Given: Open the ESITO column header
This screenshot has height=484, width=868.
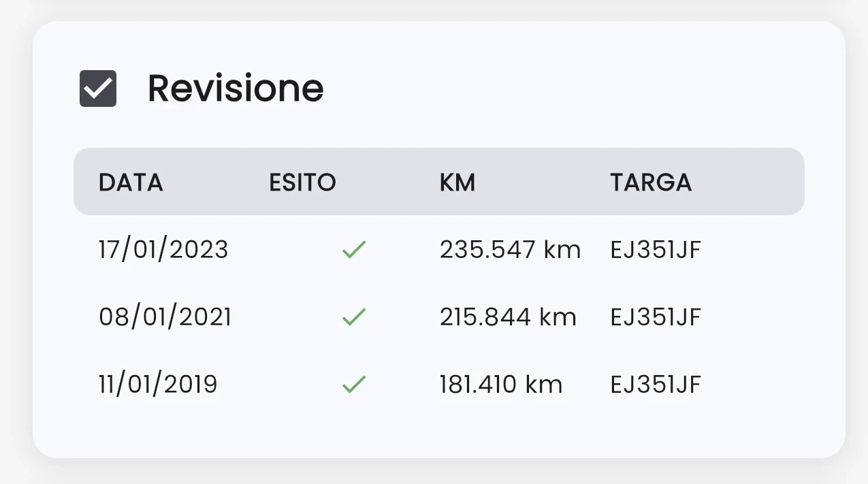Looking at the screenshot, I should [302, 182].
